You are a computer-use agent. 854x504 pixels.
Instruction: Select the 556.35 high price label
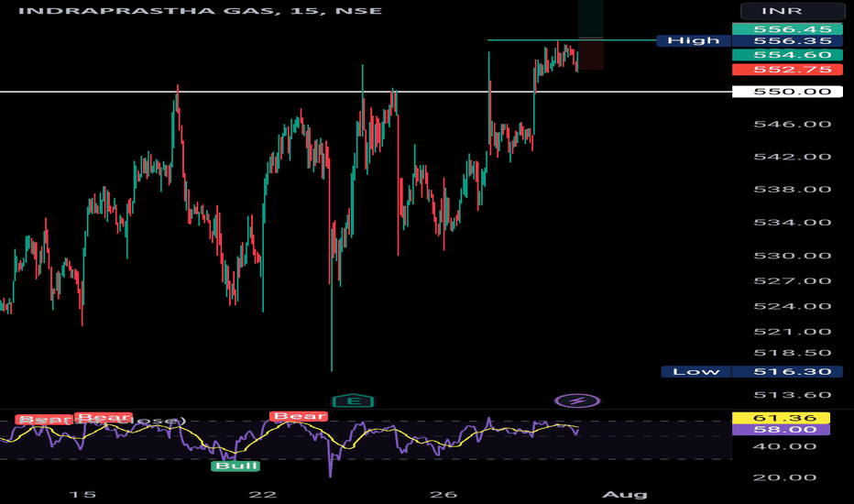(x=787, y=41)
